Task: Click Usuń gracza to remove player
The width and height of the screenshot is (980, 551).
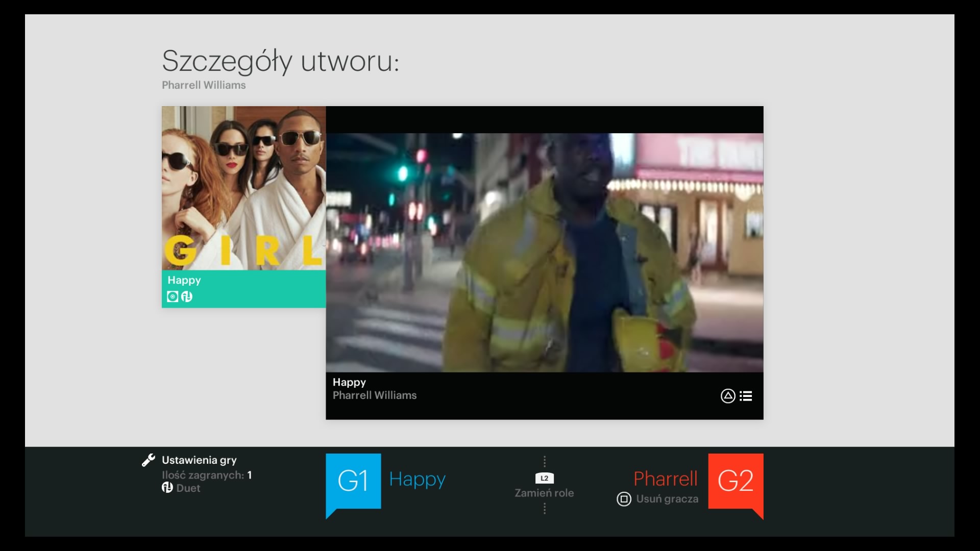Action: (667, 499)
